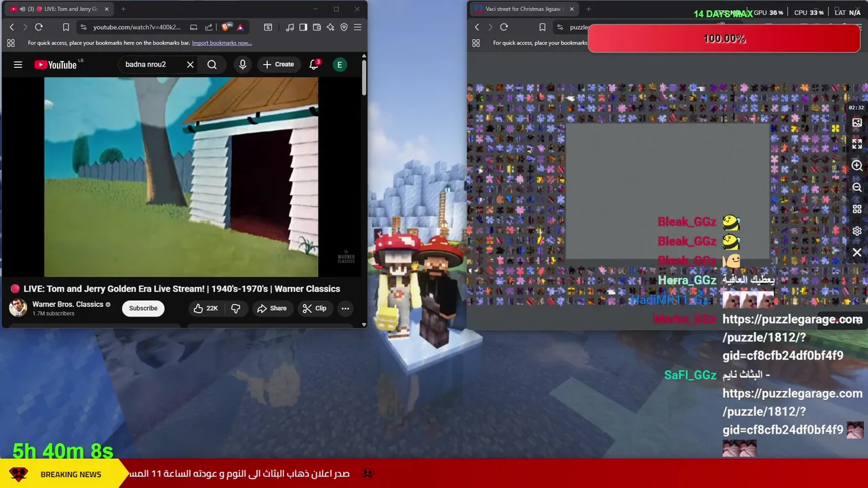Click the gray puzzle assembly board
The image size is (868, 488).
pos(668,192)
